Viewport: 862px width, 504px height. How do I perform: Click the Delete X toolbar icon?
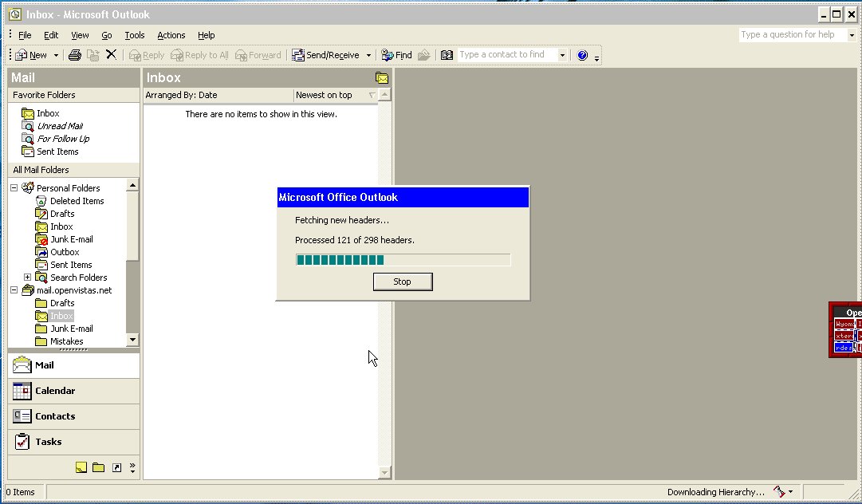(x=111, y=54)
